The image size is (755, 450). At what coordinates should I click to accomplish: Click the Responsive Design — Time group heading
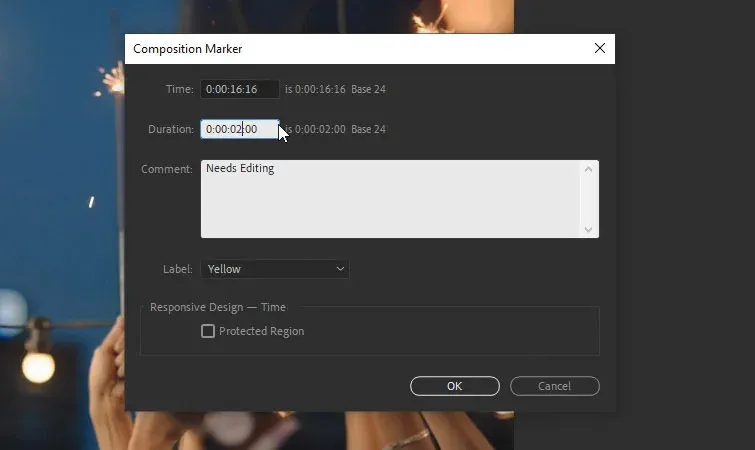pyautogui.click(x=218, y=307)
